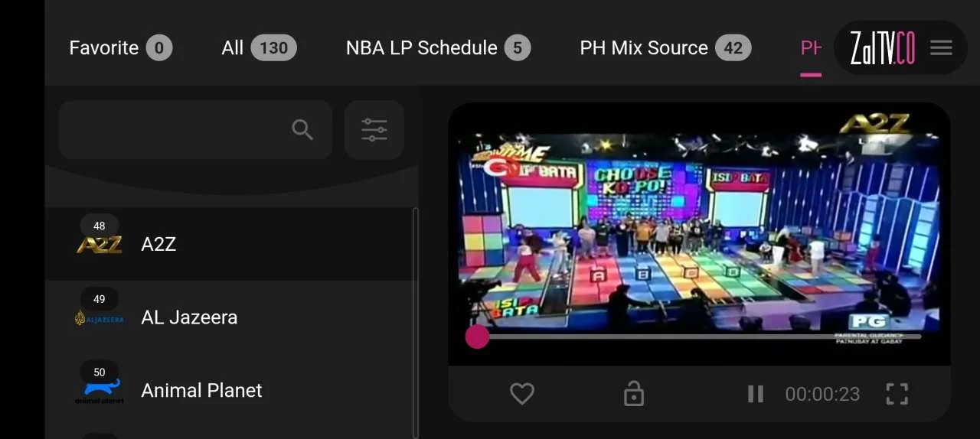Click the 00:00:23 playback time
The image size is (980, 439).
click(x=822, y=394)
